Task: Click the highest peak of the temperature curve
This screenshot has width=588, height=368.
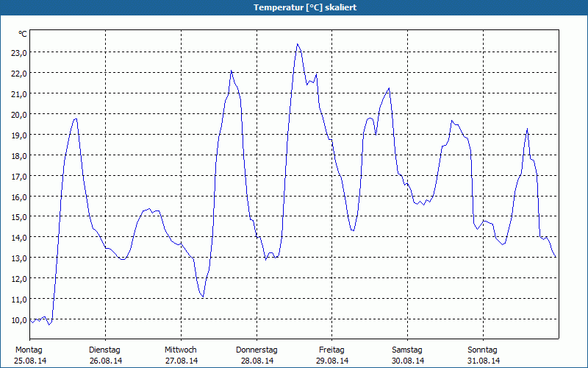Action: coord(297,44)
